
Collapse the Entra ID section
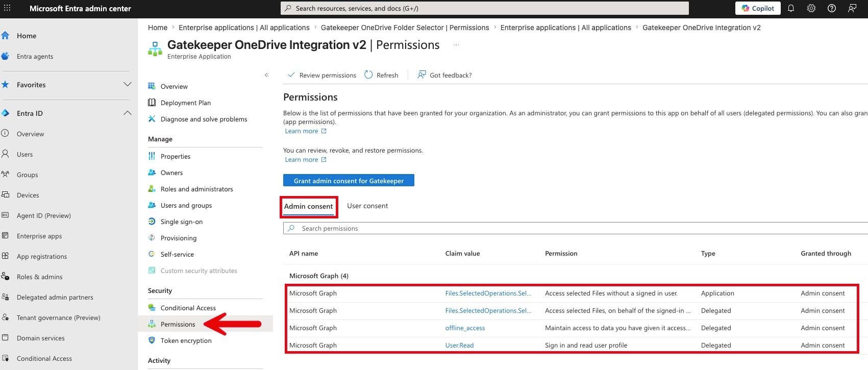(x=128, y=113)
